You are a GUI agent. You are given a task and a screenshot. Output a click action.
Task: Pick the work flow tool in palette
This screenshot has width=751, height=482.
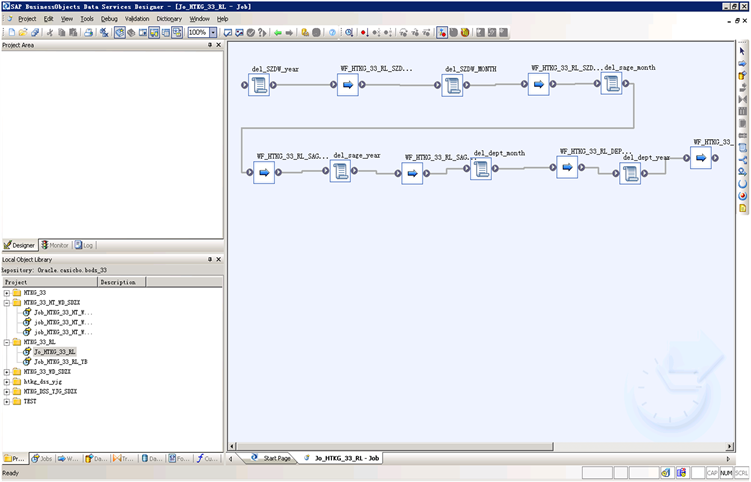(x=742, y=64)
